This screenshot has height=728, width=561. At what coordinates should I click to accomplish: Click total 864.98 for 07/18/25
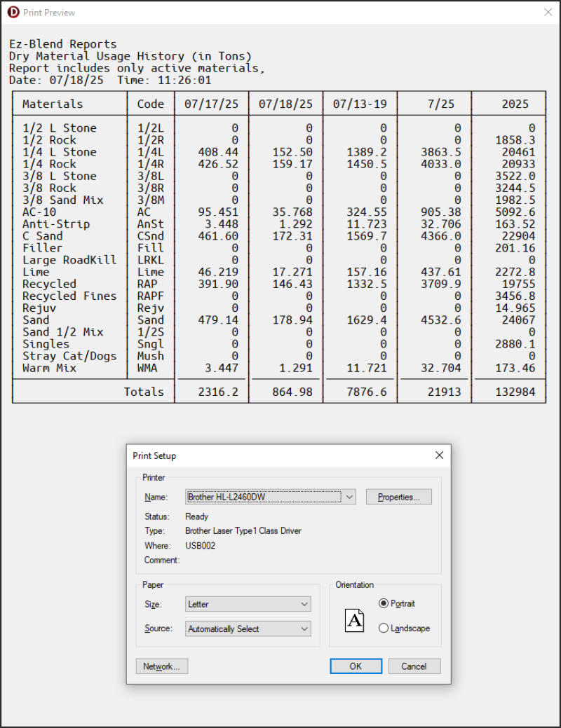(292, 392)
